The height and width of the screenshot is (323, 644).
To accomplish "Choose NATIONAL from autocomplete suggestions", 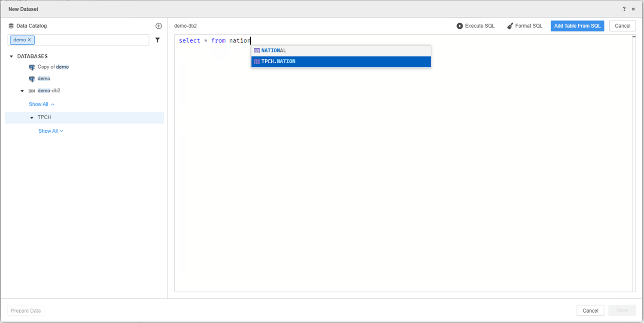I will [x=273, y=51].
